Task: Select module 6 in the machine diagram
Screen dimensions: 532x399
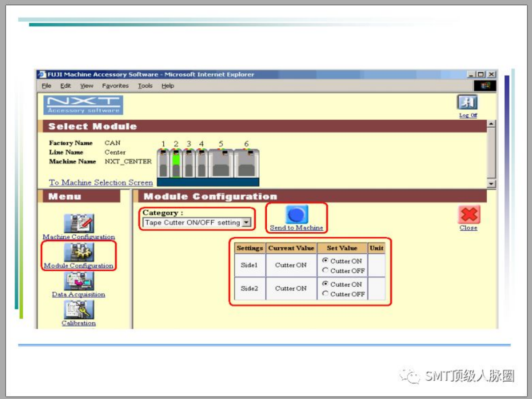Action: 247,163
